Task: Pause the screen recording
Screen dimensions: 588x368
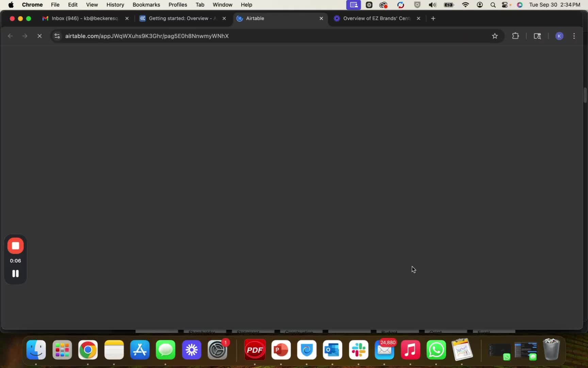Action: click(x=15, y=274)
